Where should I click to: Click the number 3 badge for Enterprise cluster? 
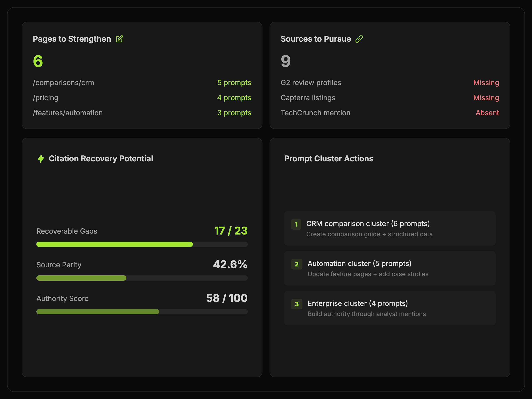click(x=297, y=304)
